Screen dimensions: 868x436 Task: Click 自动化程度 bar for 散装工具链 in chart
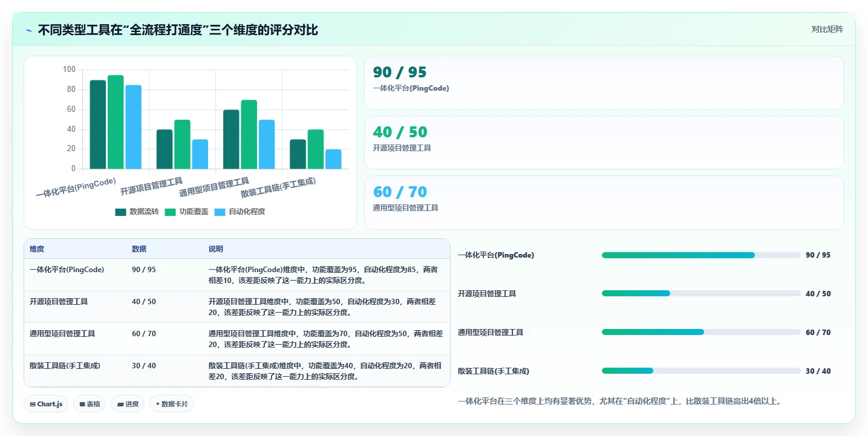pos(333,159)
